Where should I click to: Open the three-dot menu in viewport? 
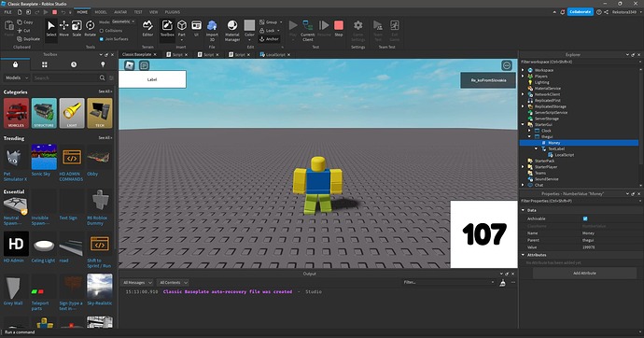coord(507,65)
